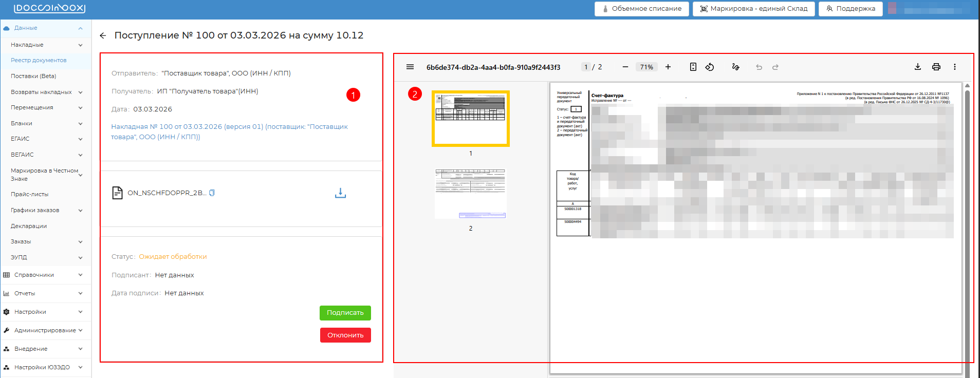Download the PDF from viewer toolbar
The width and height of the screenshot is (980, 378).
click(x=918, y=67)
